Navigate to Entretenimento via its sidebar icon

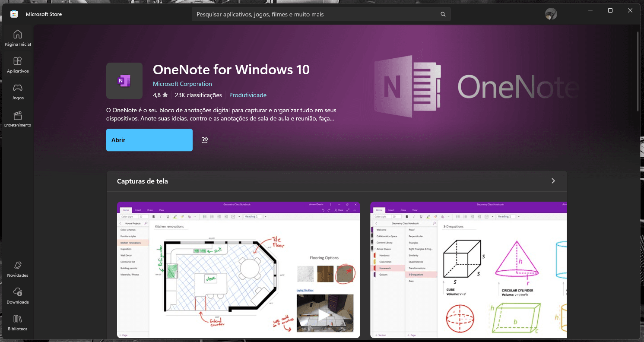tap(17, 116)
